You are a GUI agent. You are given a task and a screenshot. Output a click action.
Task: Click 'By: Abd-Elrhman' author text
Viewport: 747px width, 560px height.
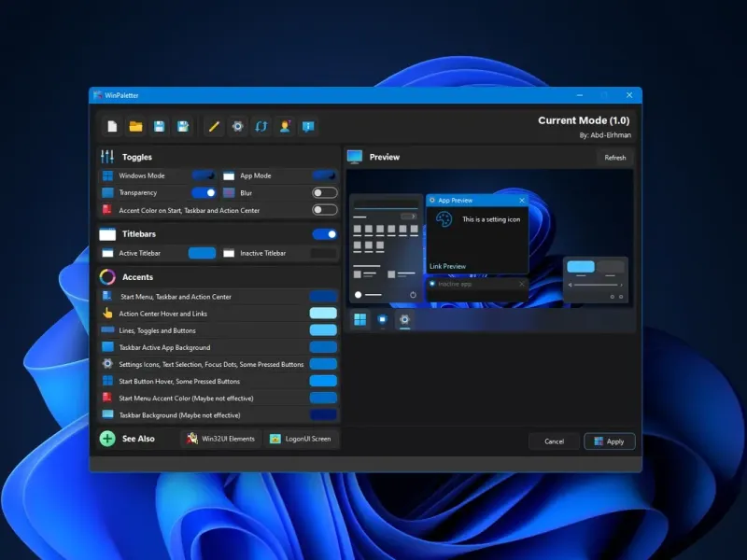click(x=605, y=135)
